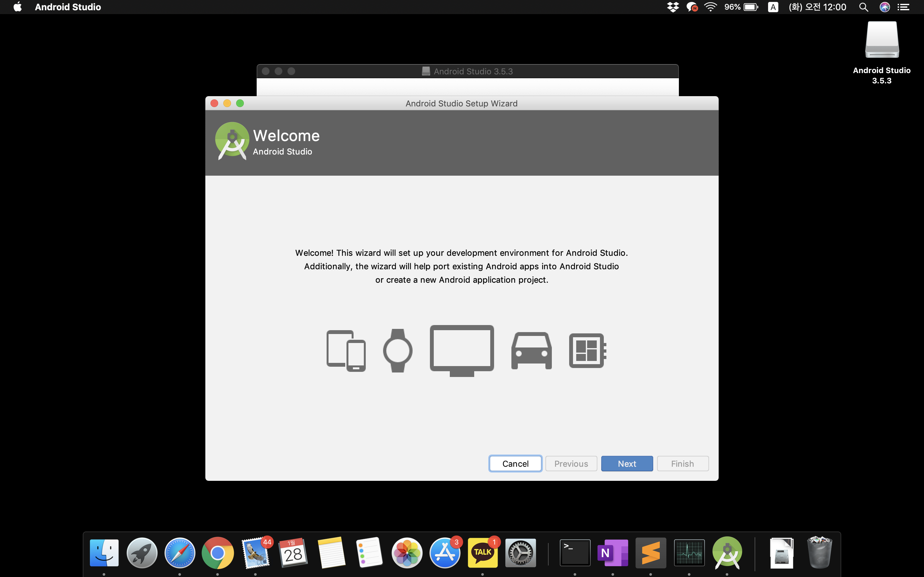
Task: Click the Wi-Fi status icon
Action: (710, 7)
